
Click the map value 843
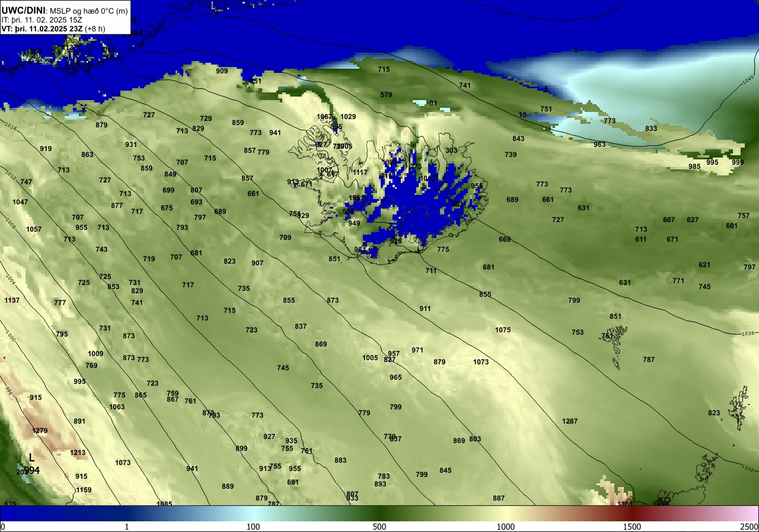[x=518, y=139]
